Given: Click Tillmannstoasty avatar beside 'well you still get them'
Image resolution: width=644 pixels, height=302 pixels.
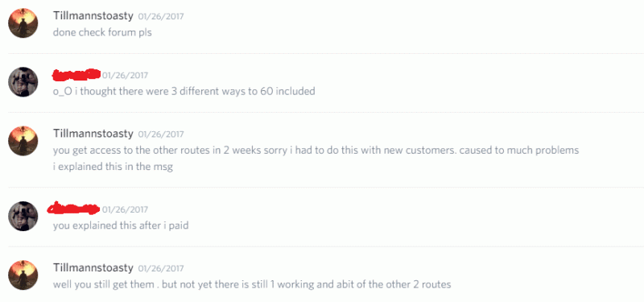Looking at the screenshot, I should point(23,275).
